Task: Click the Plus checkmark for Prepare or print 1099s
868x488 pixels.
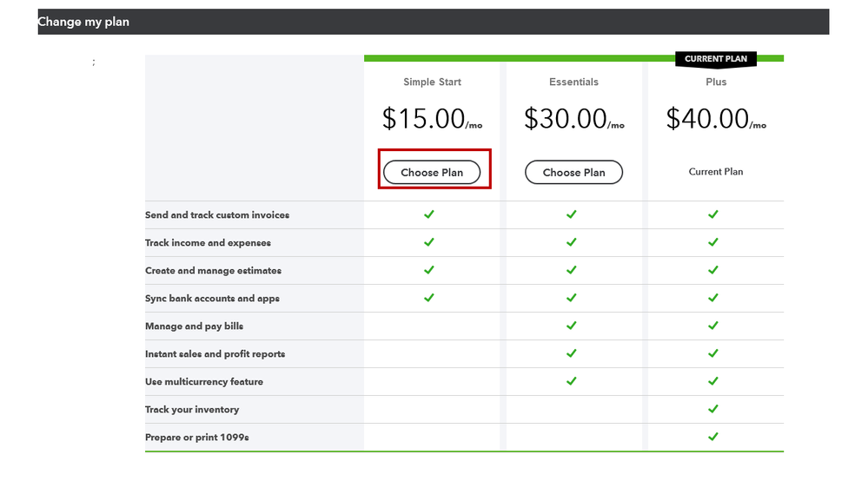Action: tap(713, 437)
